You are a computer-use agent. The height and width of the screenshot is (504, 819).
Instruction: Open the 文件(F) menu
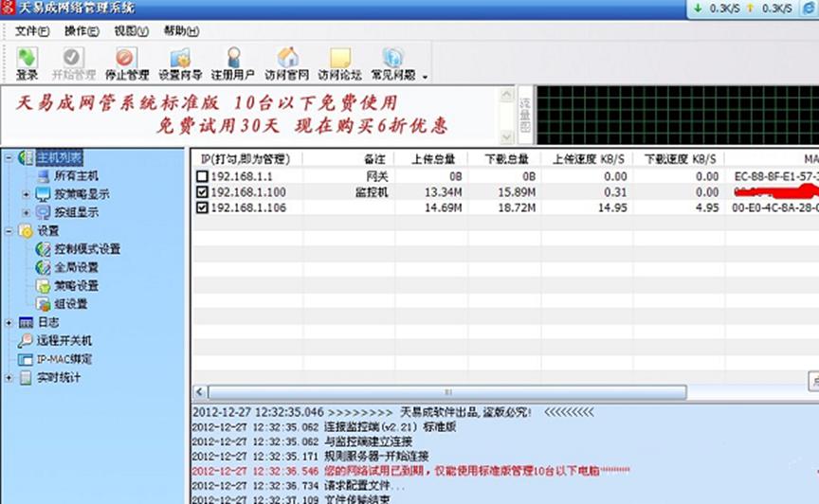[x=32, y=31]
